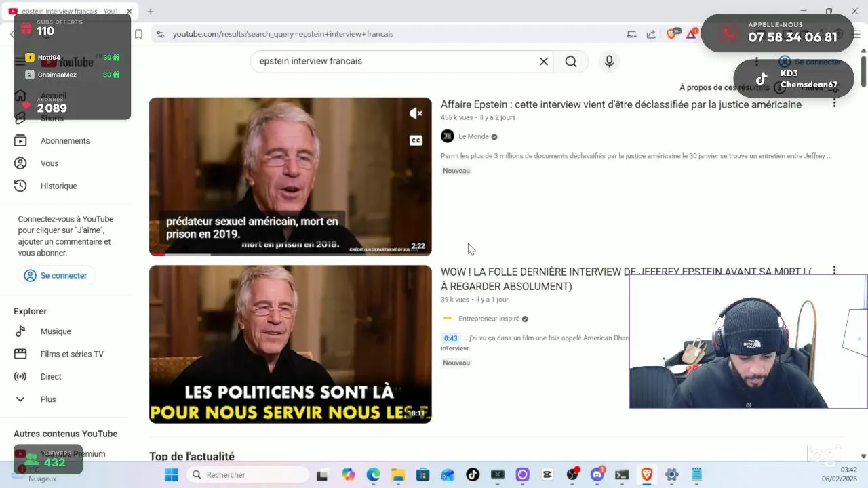Click the magnifier search button on YouTube
Viewport: 868px width, 488px height.
[x=571, y=61]
